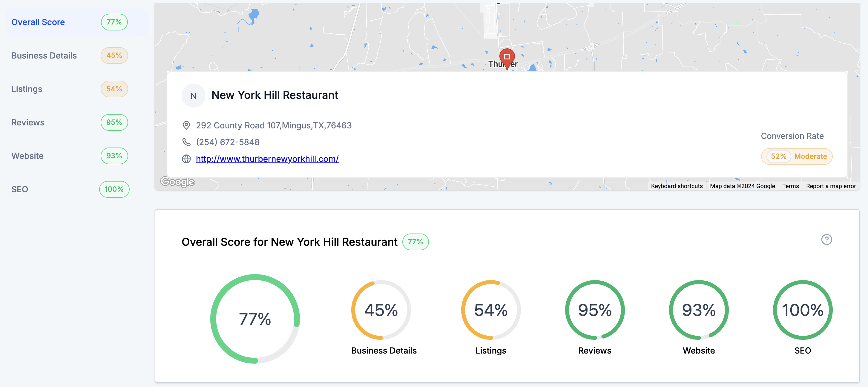Open Reviews section in sidebar
The height and width of the screenshot is (387, 868).
point(28,122)
